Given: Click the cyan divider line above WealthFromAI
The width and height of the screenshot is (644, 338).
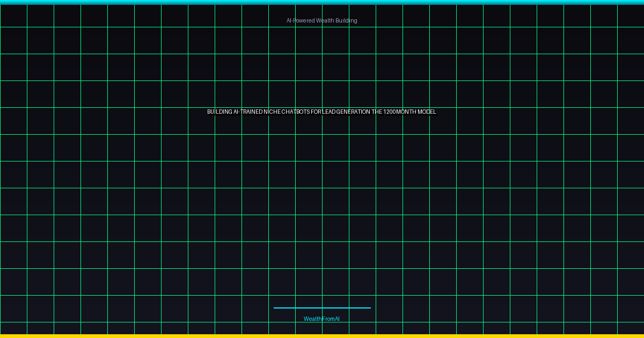Looking at the screenshot, I should [x=322, y=308].
